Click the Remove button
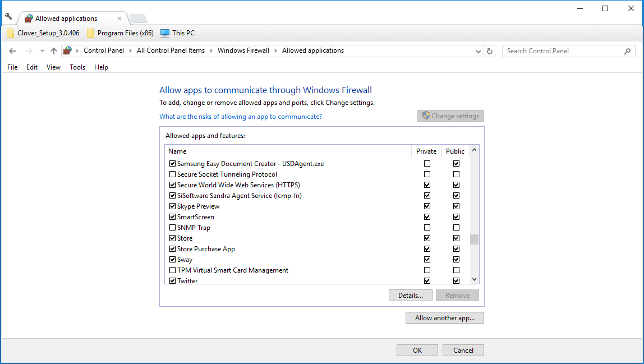 pos(457,296)
